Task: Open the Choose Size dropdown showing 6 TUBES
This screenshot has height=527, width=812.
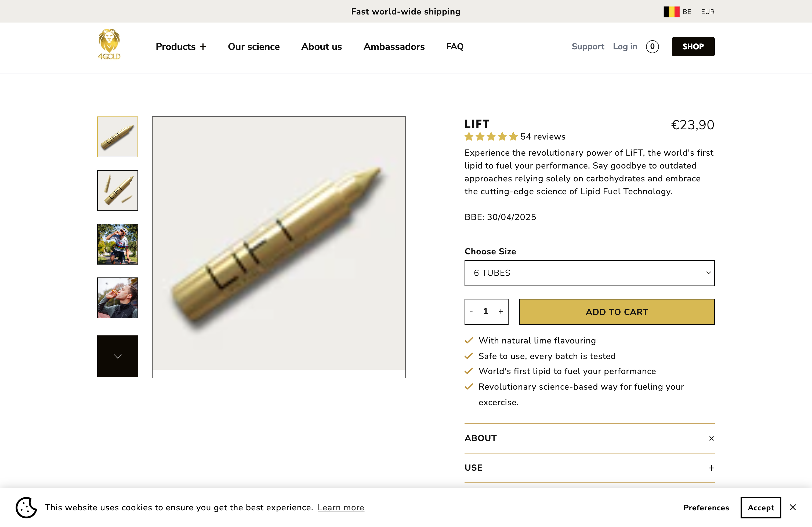Action: pos(589,273)
